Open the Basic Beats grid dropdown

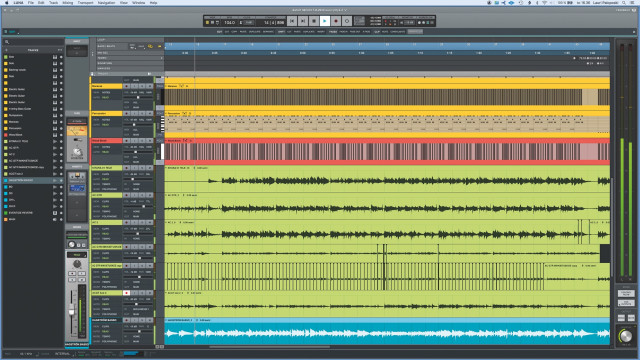(x=112, y=47)
